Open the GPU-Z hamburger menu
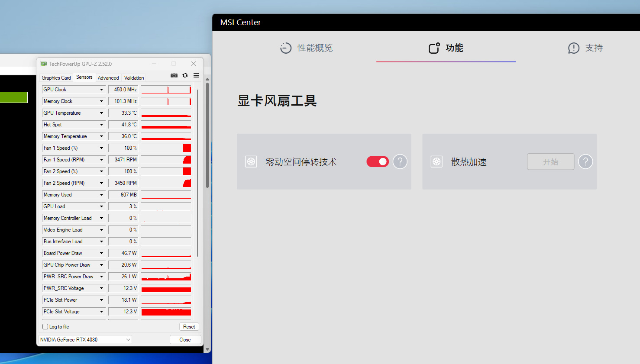Image resolution: width=640 pixels, height=364 pixels. click(196, 75)
